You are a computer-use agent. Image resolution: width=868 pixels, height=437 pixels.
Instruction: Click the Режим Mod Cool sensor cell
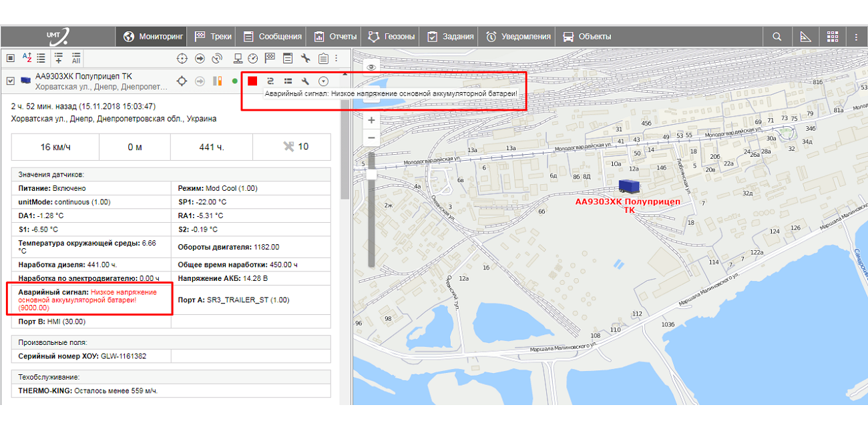[x=251, y=188]
